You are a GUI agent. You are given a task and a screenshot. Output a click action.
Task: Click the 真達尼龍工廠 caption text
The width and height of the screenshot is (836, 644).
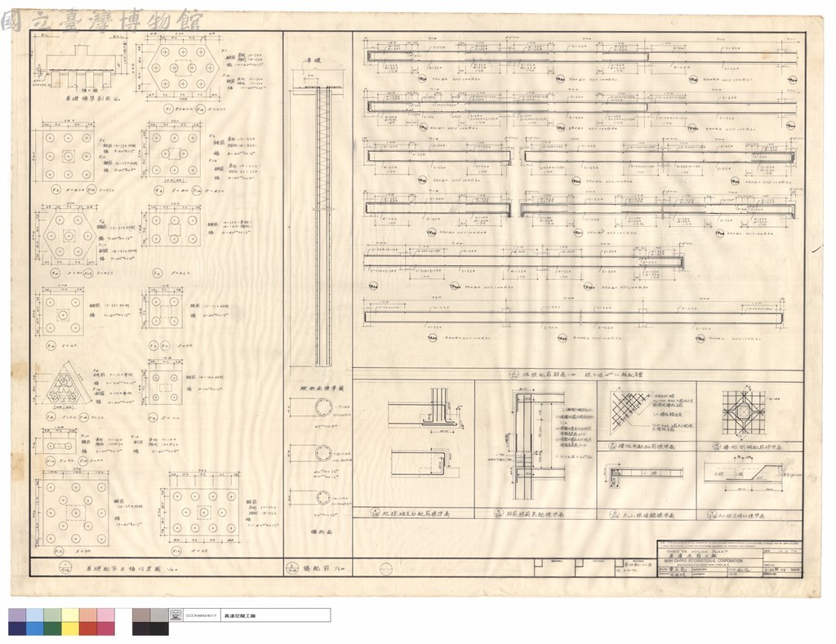tap(240, 615)
